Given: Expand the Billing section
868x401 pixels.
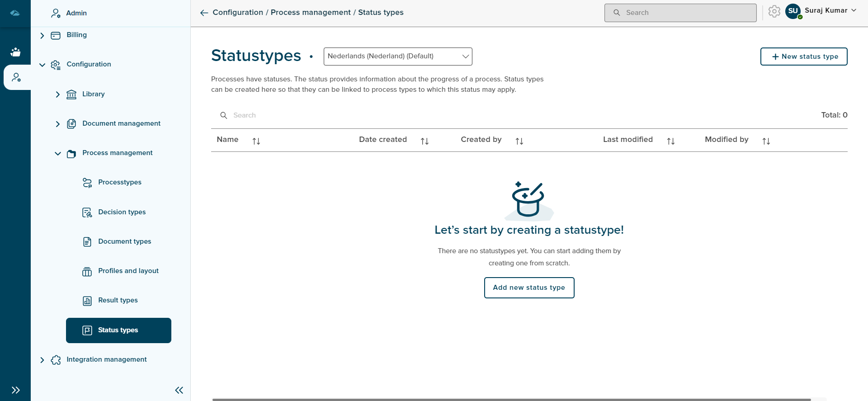Looking at the screenshot, I should coord(42,35).
